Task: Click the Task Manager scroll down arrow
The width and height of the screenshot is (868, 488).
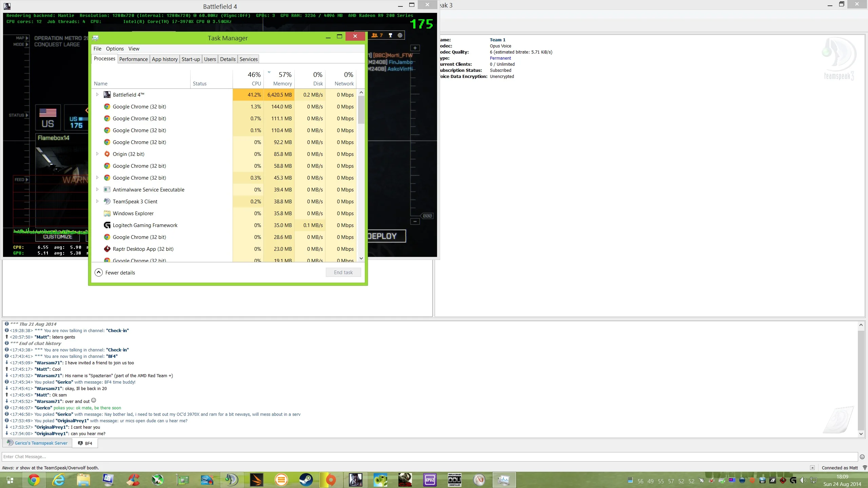Action: pos(361,258)
